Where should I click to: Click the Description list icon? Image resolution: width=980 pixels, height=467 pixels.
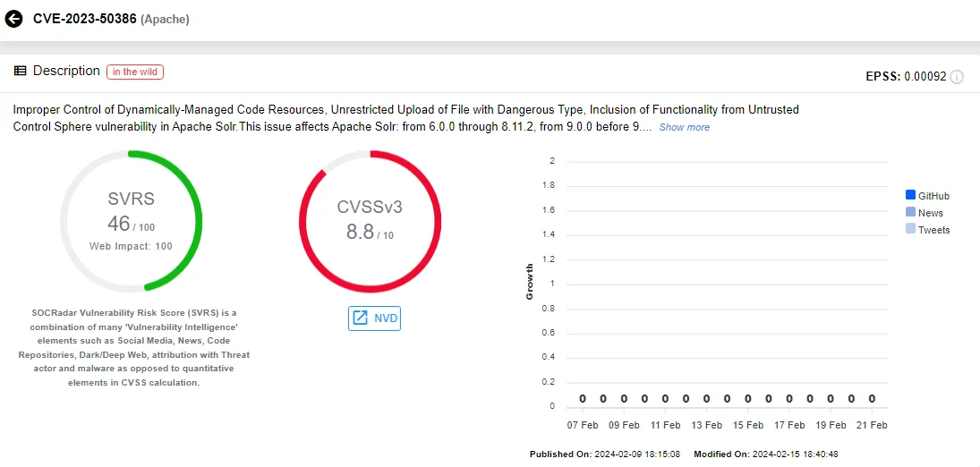[x=20, y=72]
